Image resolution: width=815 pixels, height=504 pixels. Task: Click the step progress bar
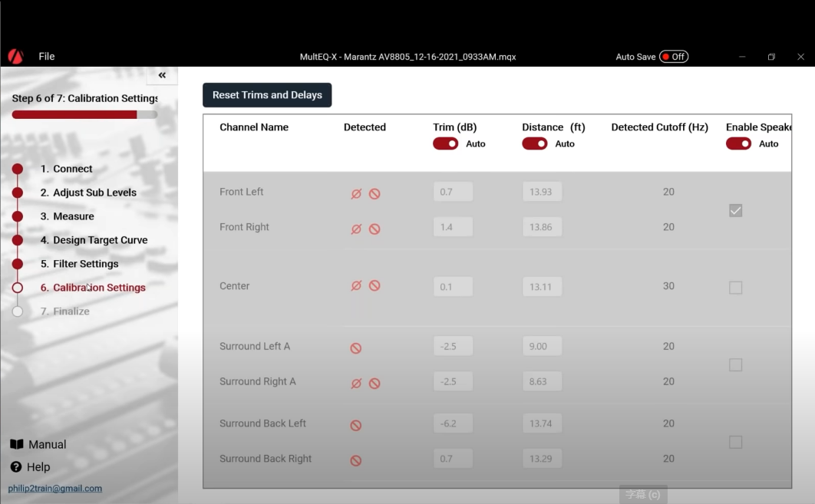coord(84,115)
